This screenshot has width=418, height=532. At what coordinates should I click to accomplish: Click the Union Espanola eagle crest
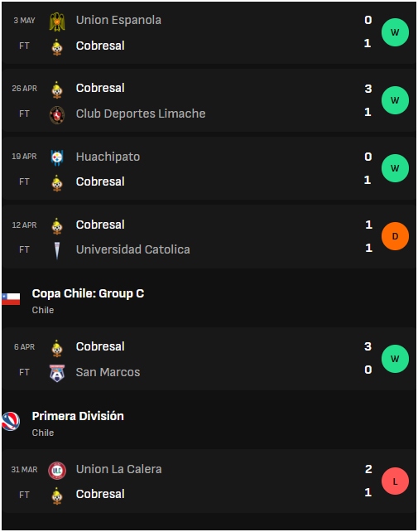(57, 22)
